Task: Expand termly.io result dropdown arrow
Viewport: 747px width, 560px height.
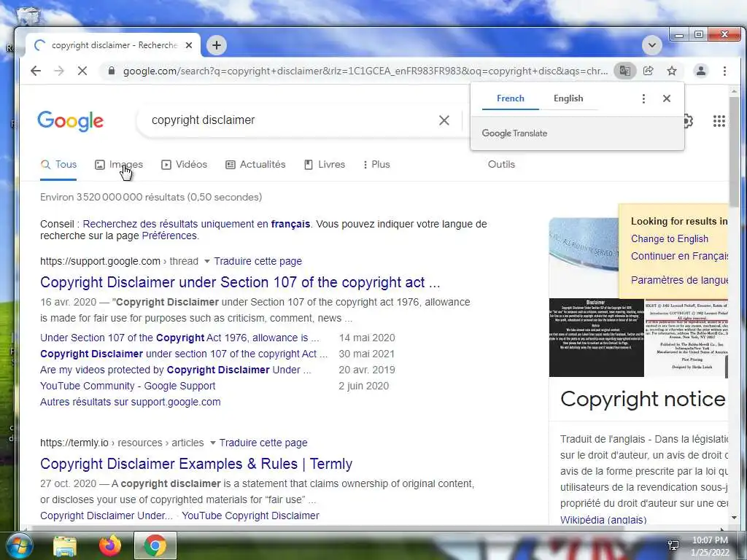Action: tap(212, 443)
